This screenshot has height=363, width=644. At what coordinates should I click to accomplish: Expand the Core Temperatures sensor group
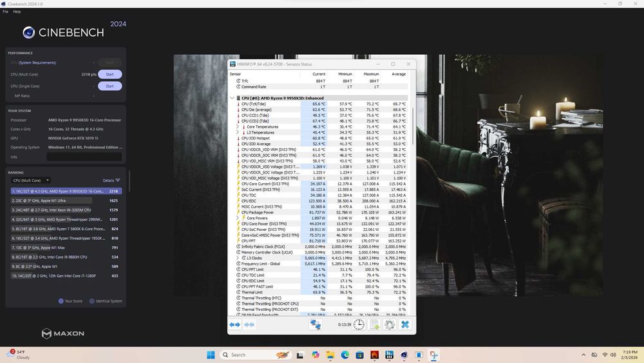(x=238, y=126)
